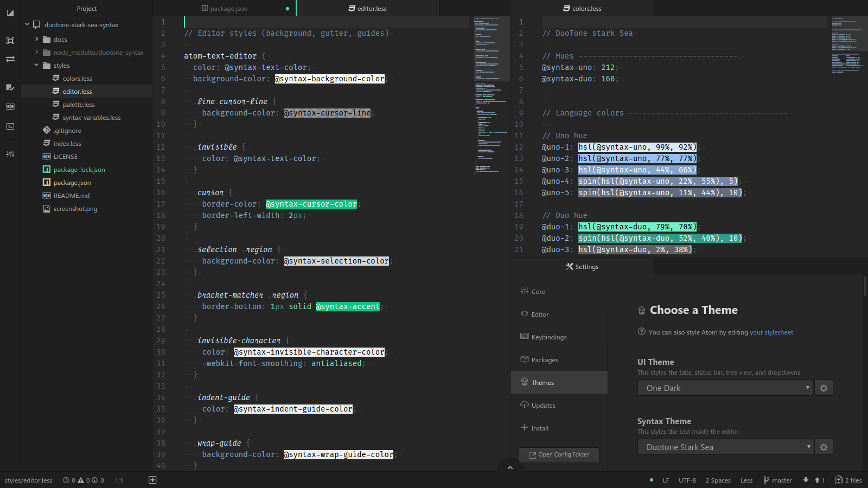
Task: Click the @duo-1 hsl color preview
Action: click(637, 227)
